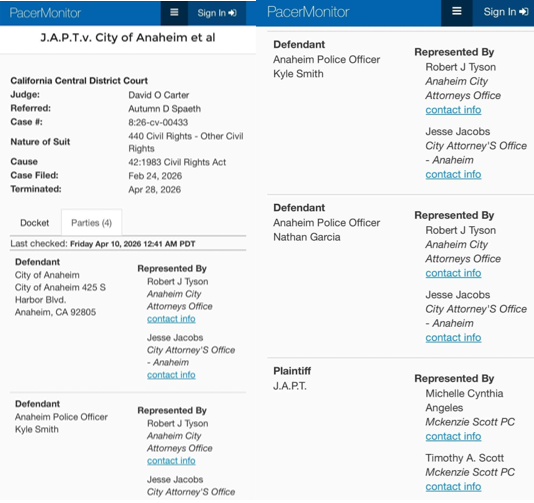Open the hamburger menu in right panel header
The width and height of the screenshot is (534, 503).
456,12
